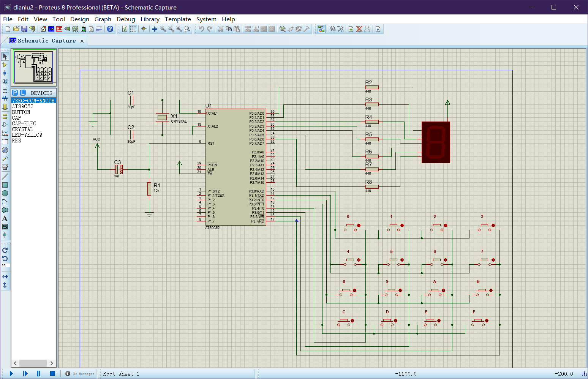Rotate clockwise with the rotate icon
This screenshot has width=588, height=379.
tap(5, 250)
